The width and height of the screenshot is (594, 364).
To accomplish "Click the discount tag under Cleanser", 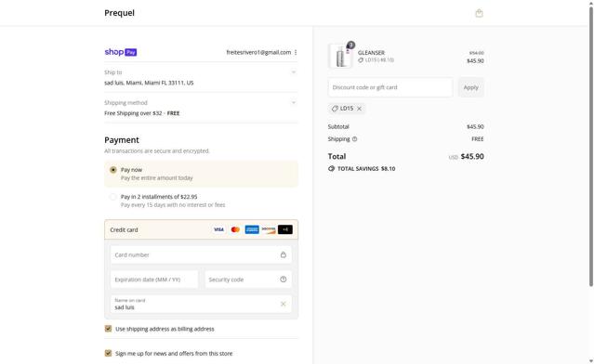I will pos(361,60).
